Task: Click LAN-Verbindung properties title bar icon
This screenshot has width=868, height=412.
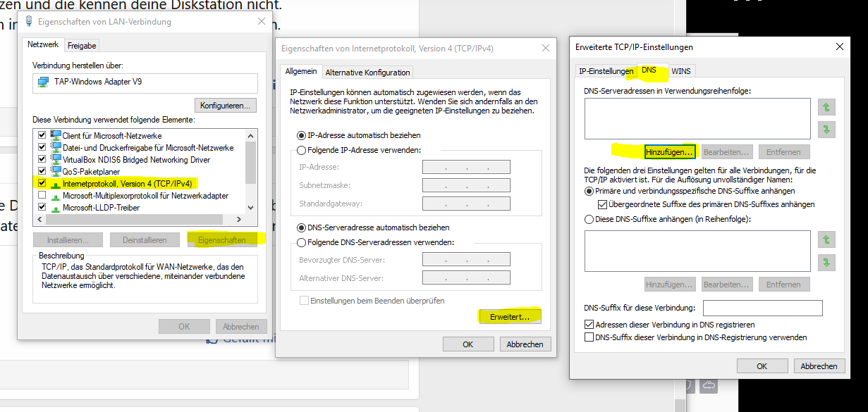Action: (28, 21)
